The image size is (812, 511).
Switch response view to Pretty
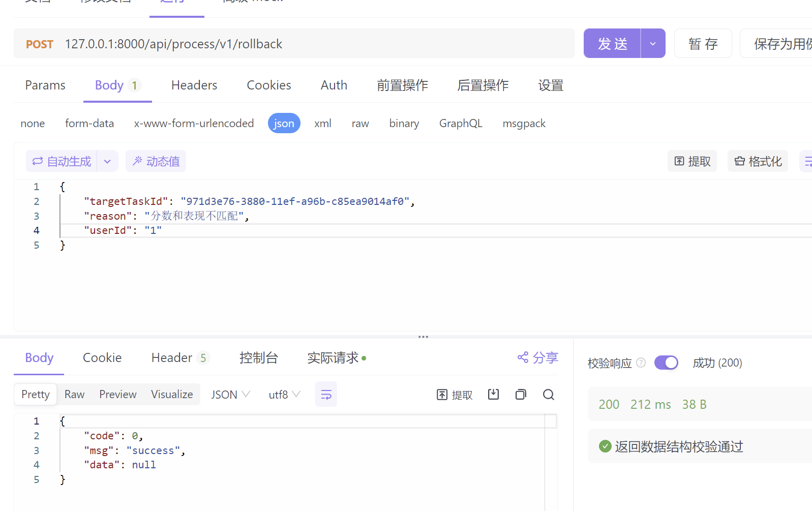tap(36, 395)
